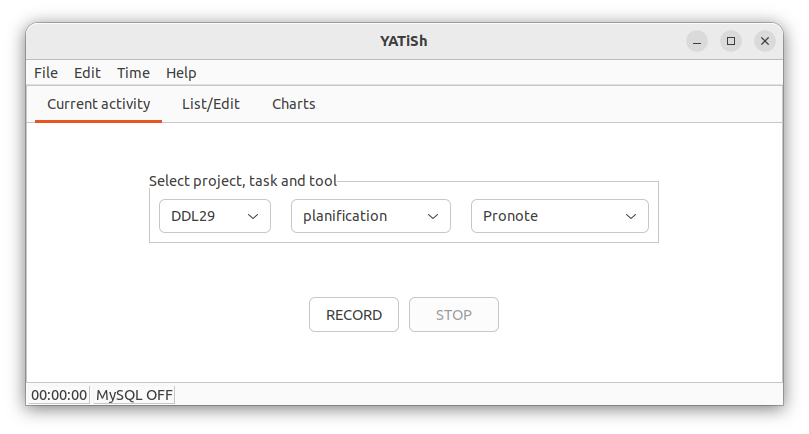Click the chevron arrow of the planification combo
This screenshot has width=809, height=434.
pos(433,217)
